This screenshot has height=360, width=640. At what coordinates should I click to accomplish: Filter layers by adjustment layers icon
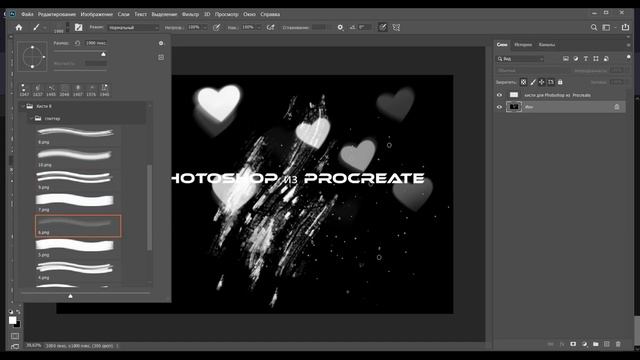(576, 59)
